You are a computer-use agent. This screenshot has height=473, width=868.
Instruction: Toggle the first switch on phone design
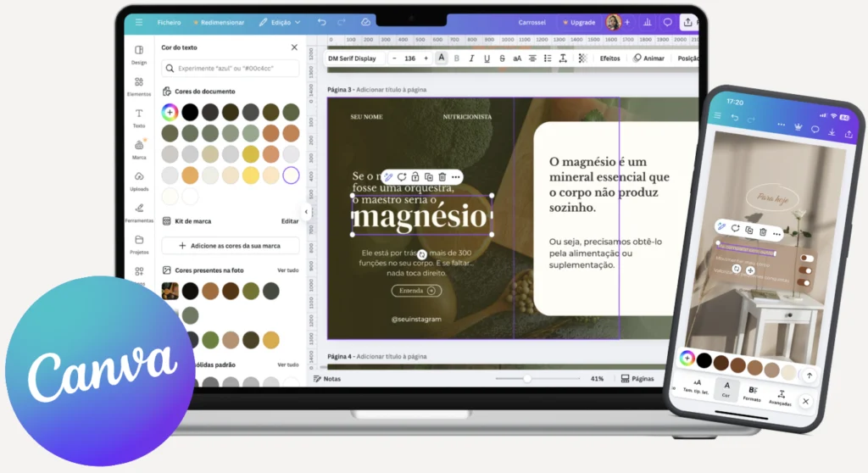[x=806, y=259]
